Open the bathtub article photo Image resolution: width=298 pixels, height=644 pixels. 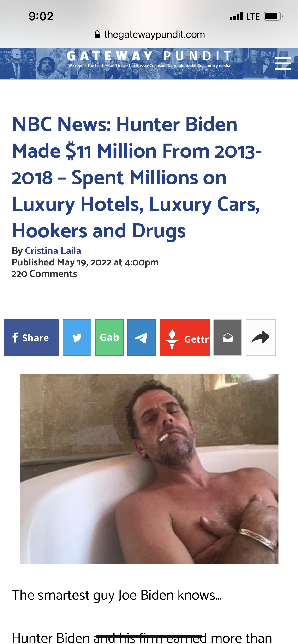point(149,469)
